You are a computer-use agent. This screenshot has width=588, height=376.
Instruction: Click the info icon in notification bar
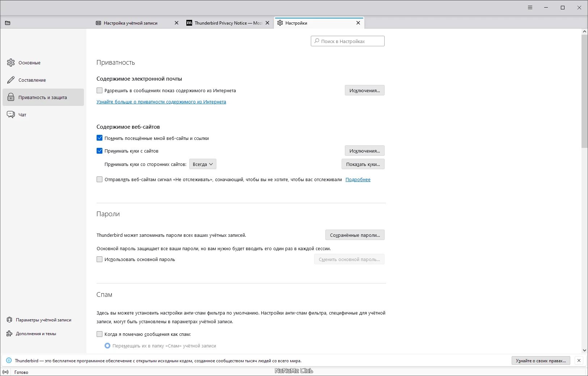tap(9, 360)
